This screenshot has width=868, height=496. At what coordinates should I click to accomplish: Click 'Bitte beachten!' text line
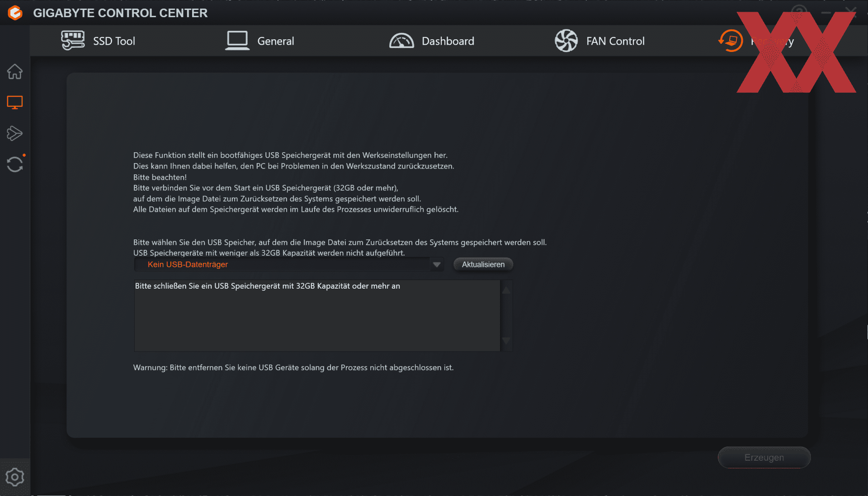160,177
